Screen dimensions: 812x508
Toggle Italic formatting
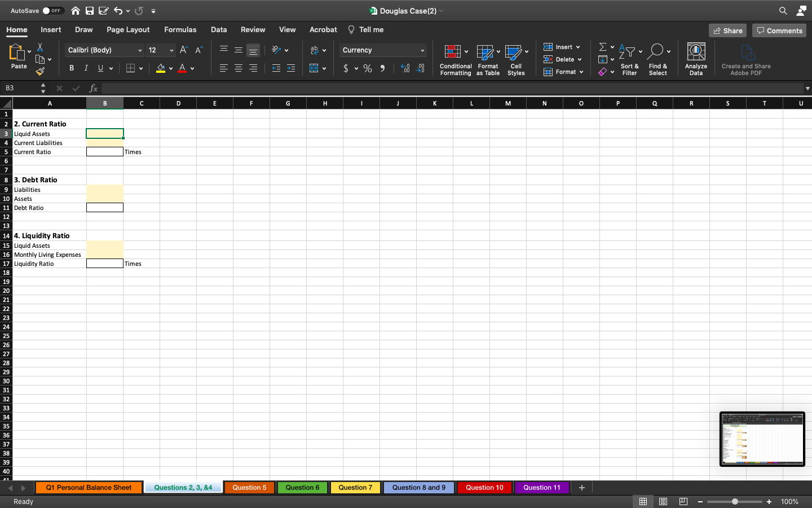(86, 68)
